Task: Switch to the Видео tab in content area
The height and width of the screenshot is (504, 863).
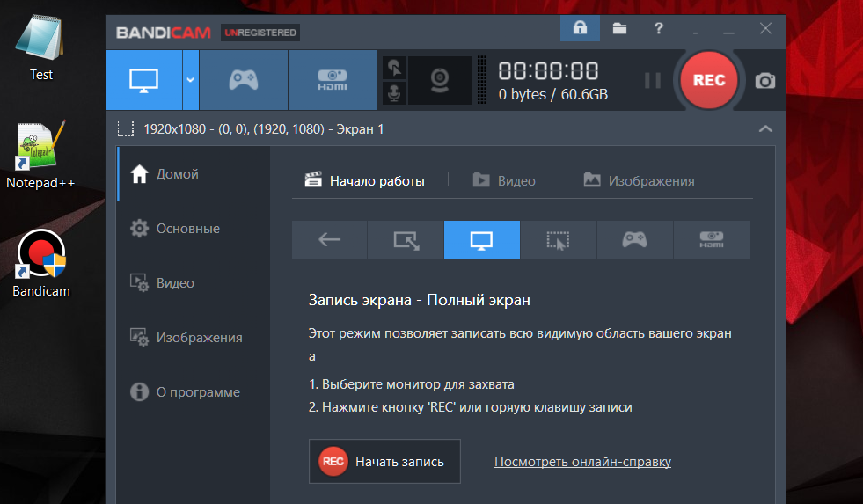Action: pos(503,180)
